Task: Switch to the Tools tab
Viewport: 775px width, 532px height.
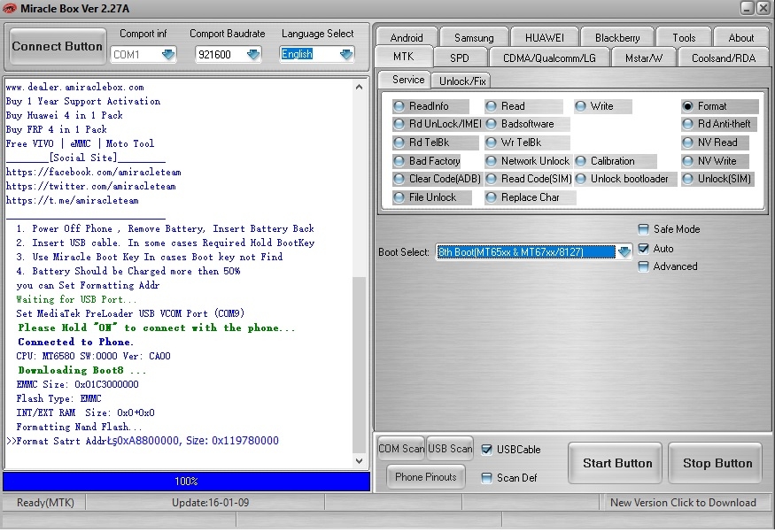Action: coord(684,37)
